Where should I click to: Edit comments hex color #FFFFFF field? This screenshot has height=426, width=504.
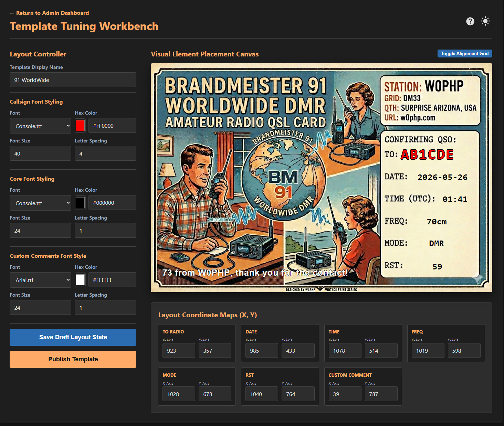(x=112, y=280)
